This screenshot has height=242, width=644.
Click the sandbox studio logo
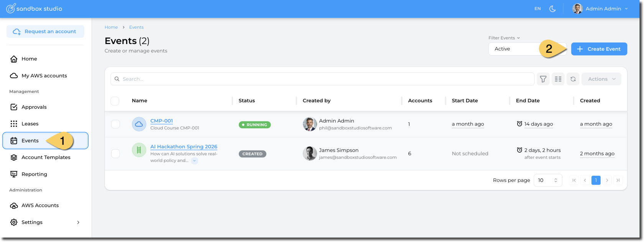(34, 8)
